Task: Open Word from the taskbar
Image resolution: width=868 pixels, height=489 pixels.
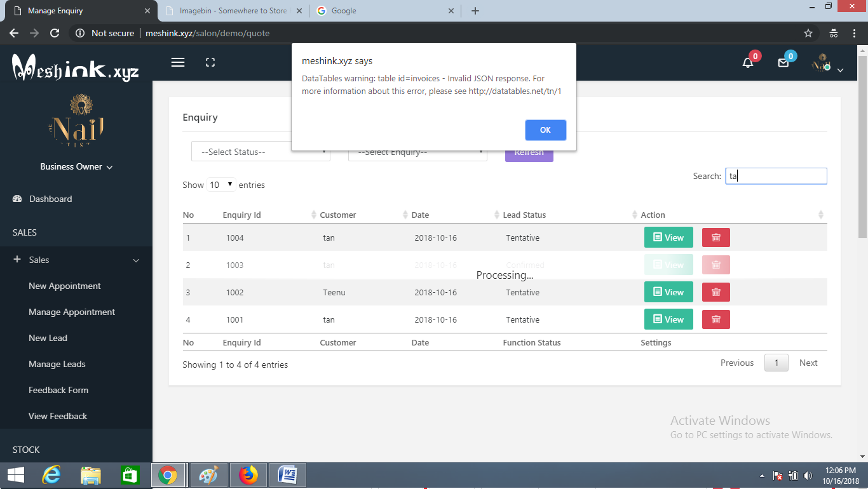Action: (x=288, y=475)
